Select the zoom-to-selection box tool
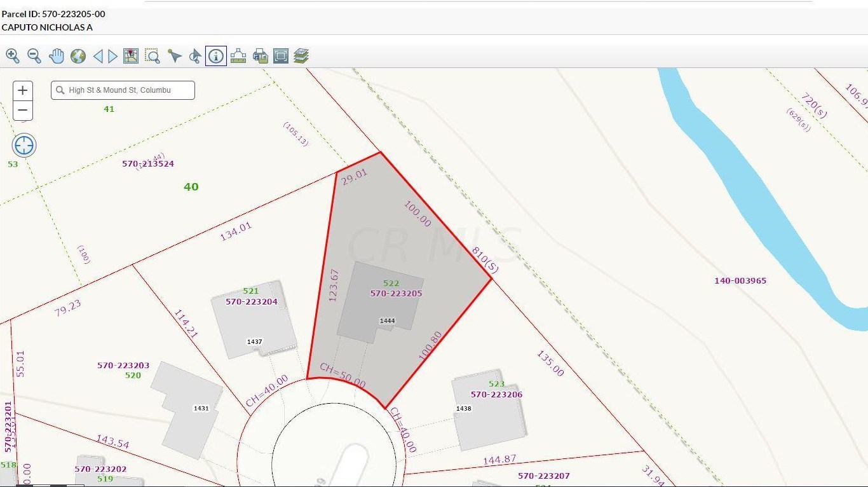This screenshot has height=487, width=868. 153,56
